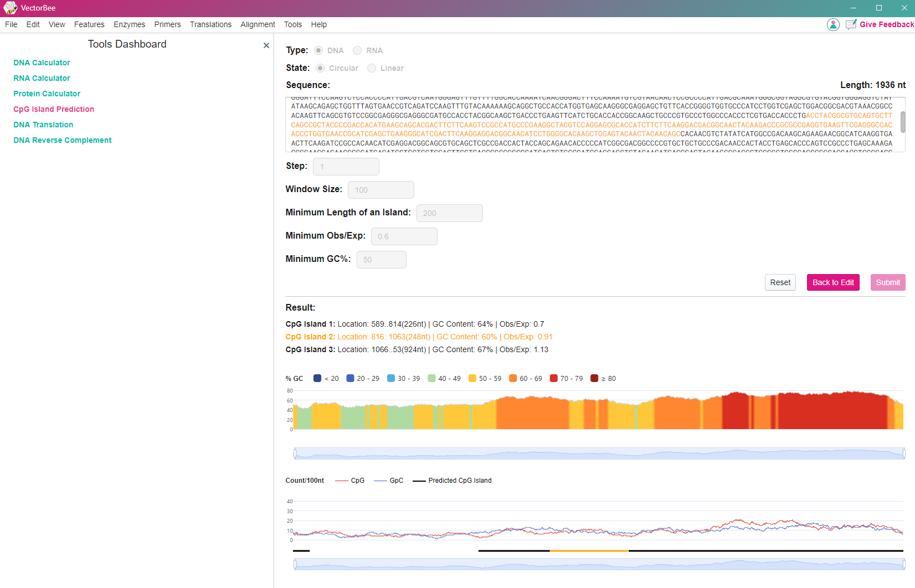Viewport: 915px width, 588px height.
Task: Click the Minimum GC% input field
Action: [382, 260]
